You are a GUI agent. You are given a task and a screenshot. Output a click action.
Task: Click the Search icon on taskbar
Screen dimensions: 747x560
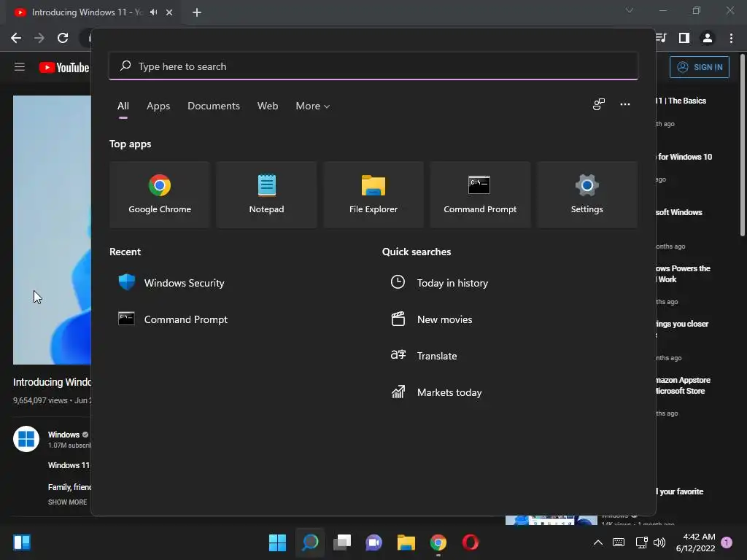pos(309,542)
